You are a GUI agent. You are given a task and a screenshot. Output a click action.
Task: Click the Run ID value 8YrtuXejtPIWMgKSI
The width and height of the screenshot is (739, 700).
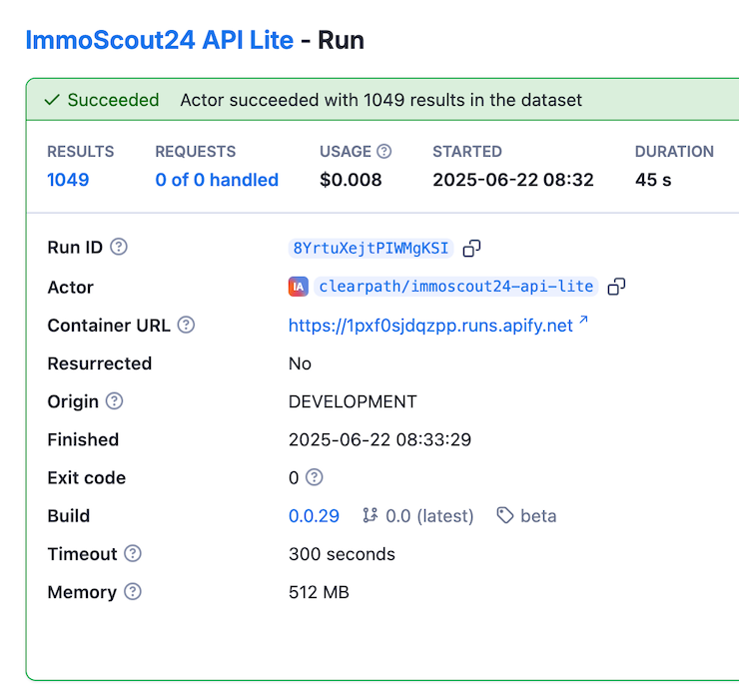click(370, 248)
